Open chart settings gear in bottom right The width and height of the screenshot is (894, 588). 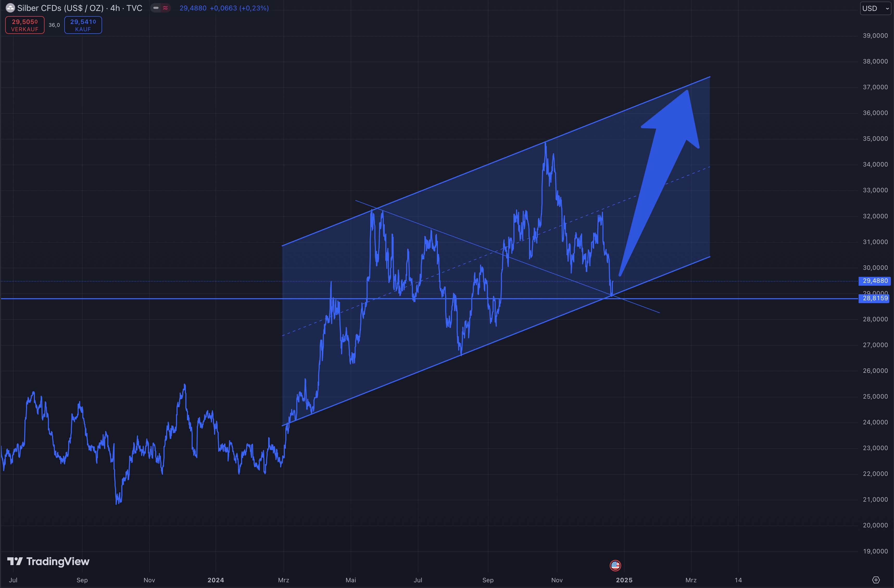(876, 580)
